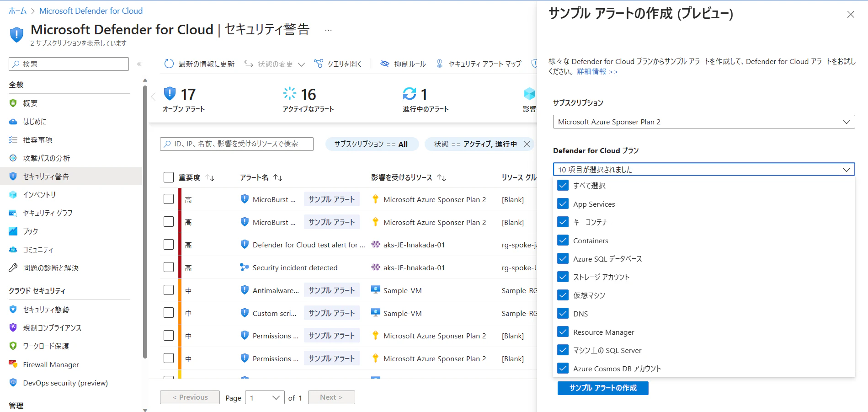
Task: Click the Next > pagination button
Action: 331,397
